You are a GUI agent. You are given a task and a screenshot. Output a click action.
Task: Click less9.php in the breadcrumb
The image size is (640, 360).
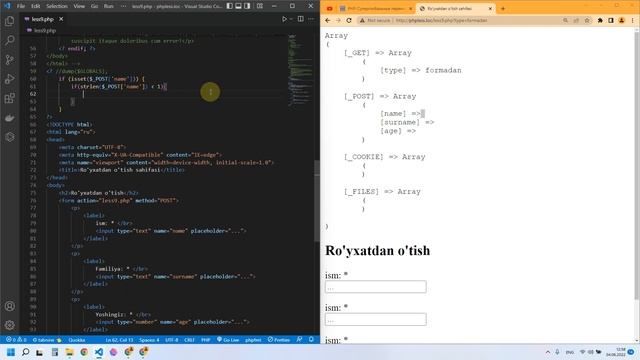point(45,31)
